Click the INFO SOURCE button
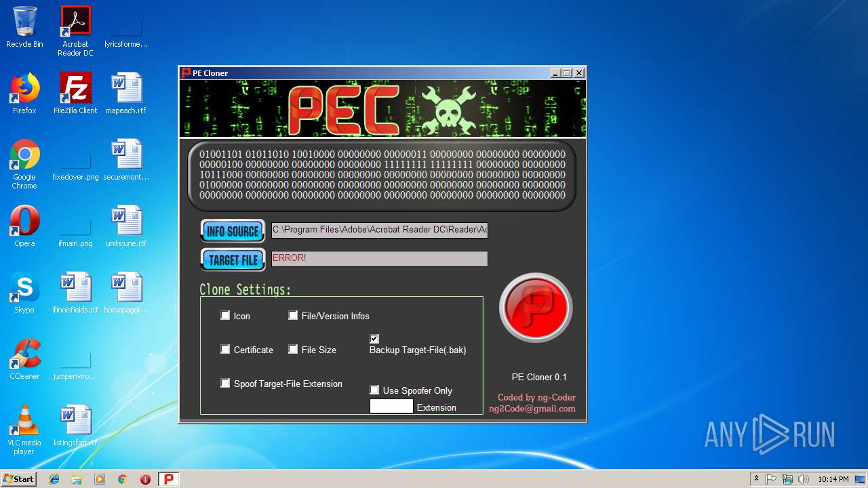 tap(233, 231)
